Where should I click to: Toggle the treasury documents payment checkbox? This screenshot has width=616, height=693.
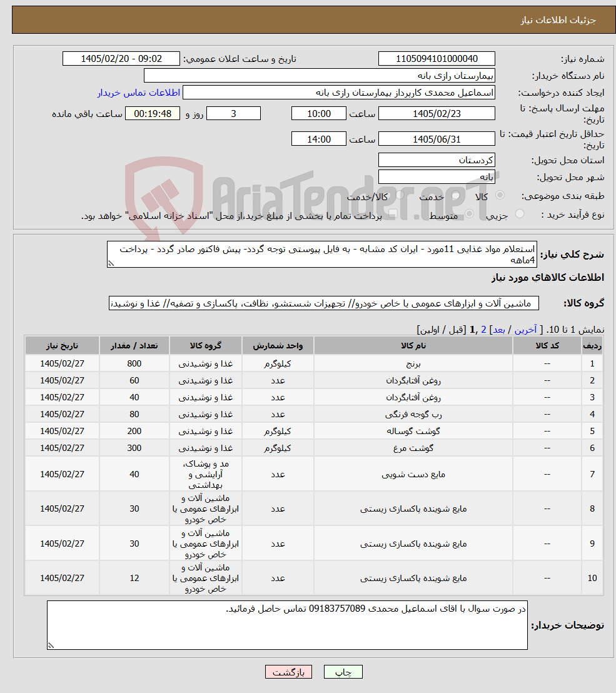pos(392,214)
